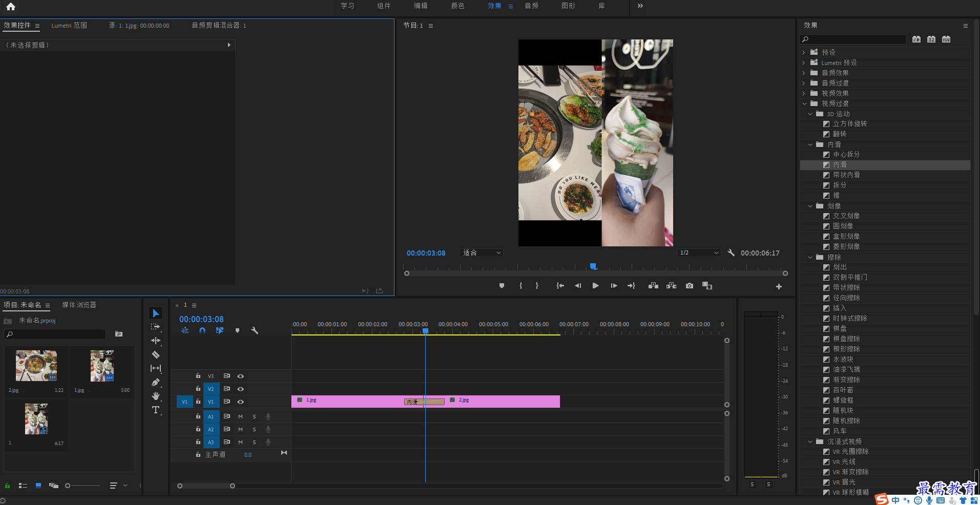Image resolution: width=980 pixels, height=505 pixels.
Task: Open the 适合 zoom level dropdown
Action: [x=481, y=252]
